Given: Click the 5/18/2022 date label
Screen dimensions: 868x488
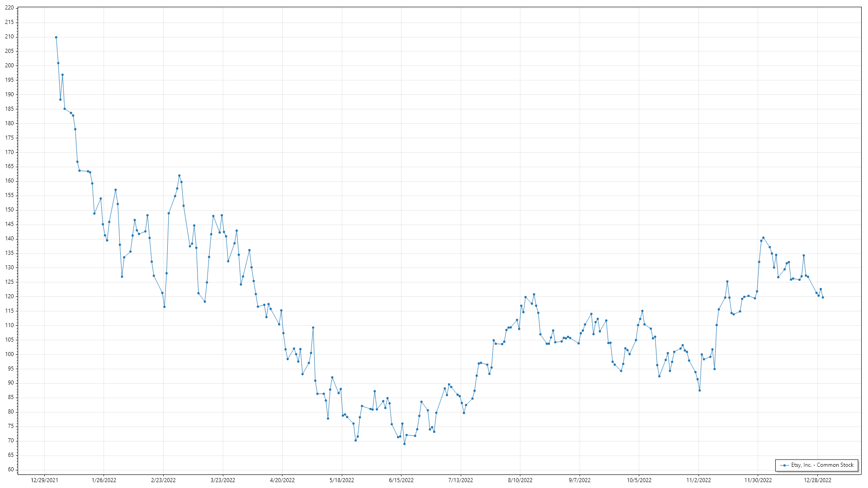Looking at the screenshot, I should tap(342, 480).
